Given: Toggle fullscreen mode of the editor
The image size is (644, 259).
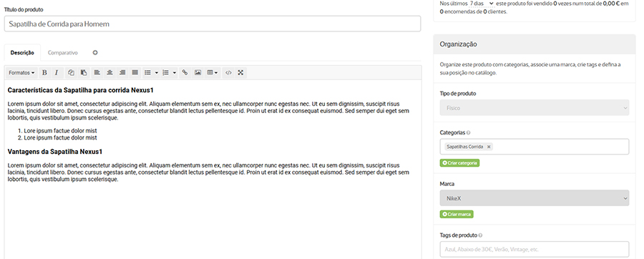Looking at the screenshot, I should click(240, 73).
